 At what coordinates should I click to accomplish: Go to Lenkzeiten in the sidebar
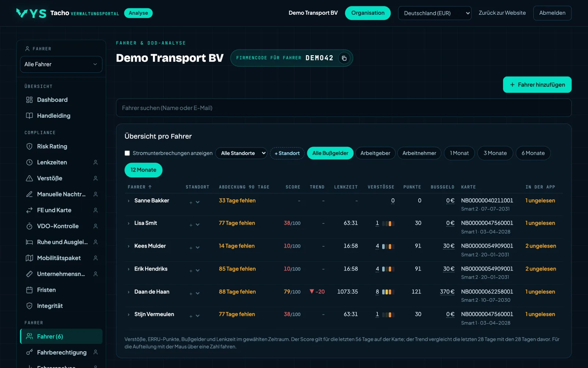click(61, 162)
